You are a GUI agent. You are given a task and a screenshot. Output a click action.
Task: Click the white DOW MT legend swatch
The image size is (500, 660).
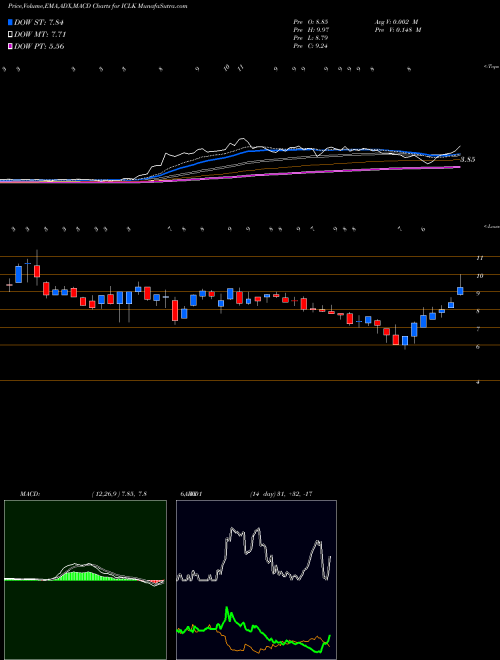click(10, 35)
